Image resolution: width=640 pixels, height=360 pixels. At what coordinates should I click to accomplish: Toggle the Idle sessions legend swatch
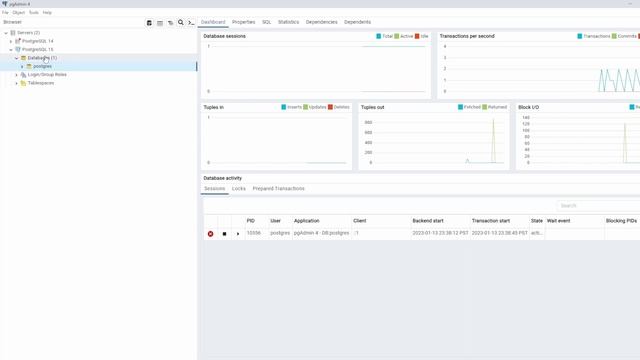point(417,36)
